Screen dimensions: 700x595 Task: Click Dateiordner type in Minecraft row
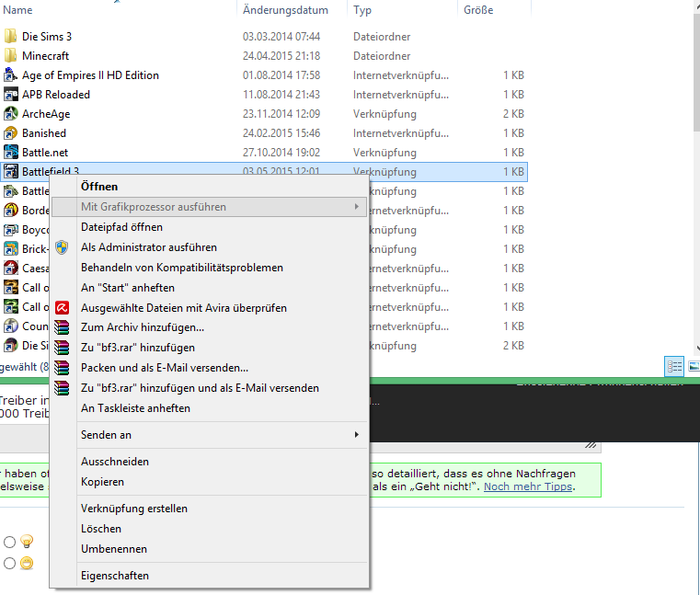click(x=382, y=56)
